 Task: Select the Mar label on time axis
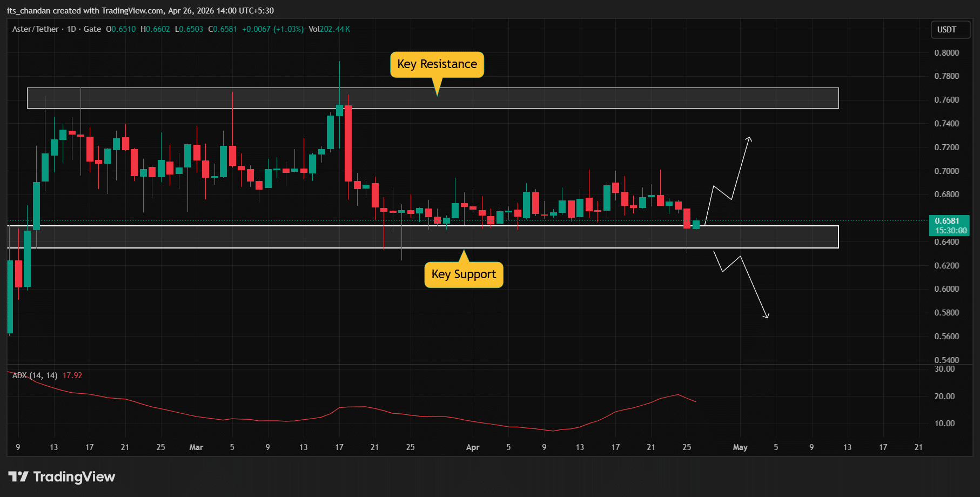(x=196, y=447)
